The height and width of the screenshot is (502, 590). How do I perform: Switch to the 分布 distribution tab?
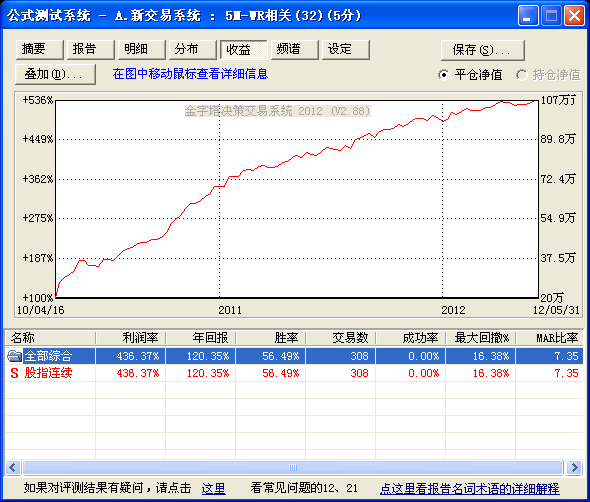pyautogui.click(x=193, y=50)
